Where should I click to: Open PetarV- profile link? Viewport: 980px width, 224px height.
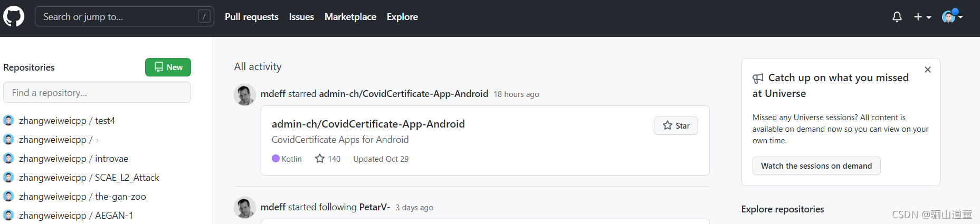375,207
